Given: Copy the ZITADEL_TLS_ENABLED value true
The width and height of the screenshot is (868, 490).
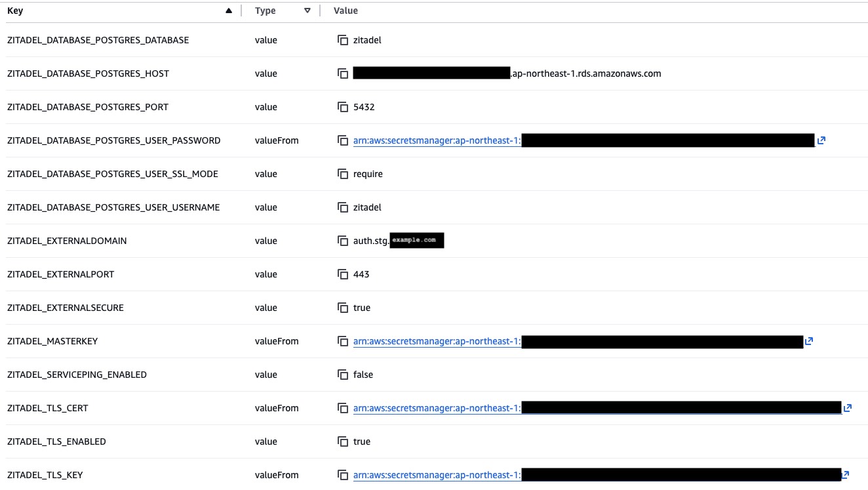Looking at the screenshot, I should tap(342, 442).
